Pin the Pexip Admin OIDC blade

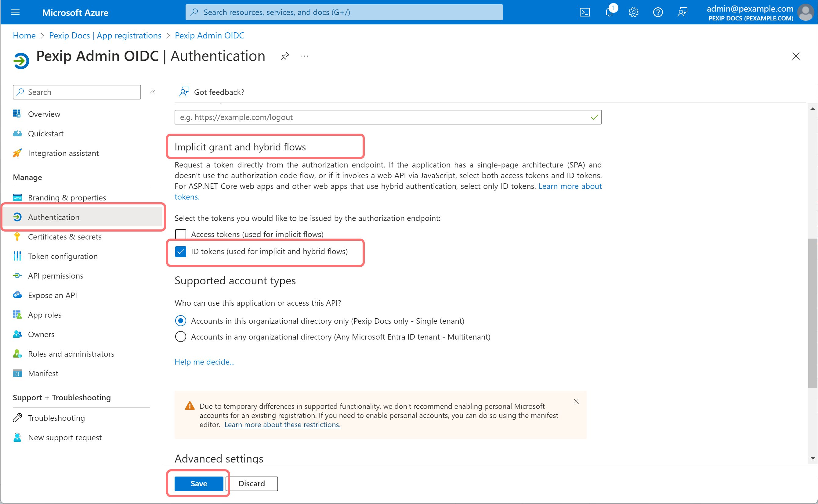point(285,56)
